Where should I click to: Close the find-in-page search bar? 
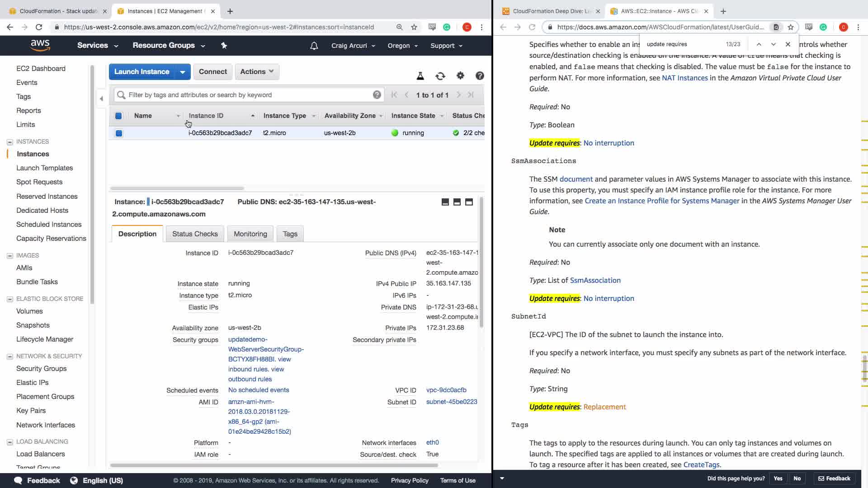click(x=788, y=44)
